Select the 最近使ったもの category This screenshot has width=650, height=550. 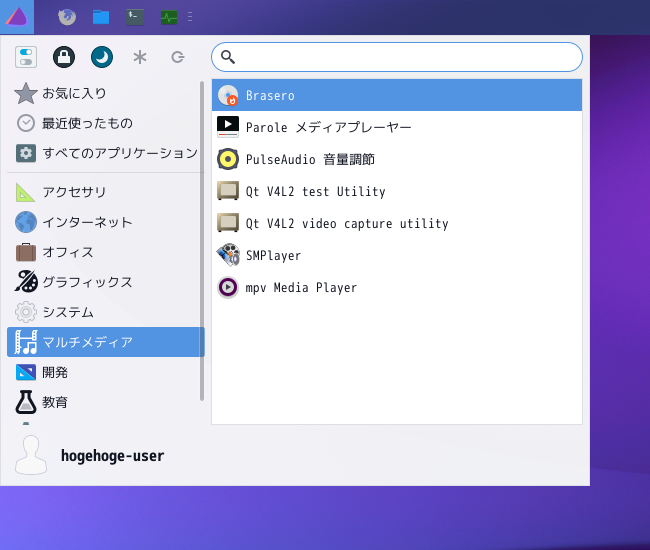[x=106, y=123]
